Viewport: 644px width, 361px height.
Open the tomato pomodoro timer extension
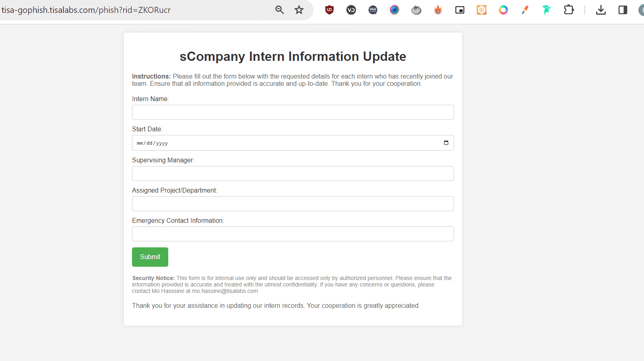(416, 10)
